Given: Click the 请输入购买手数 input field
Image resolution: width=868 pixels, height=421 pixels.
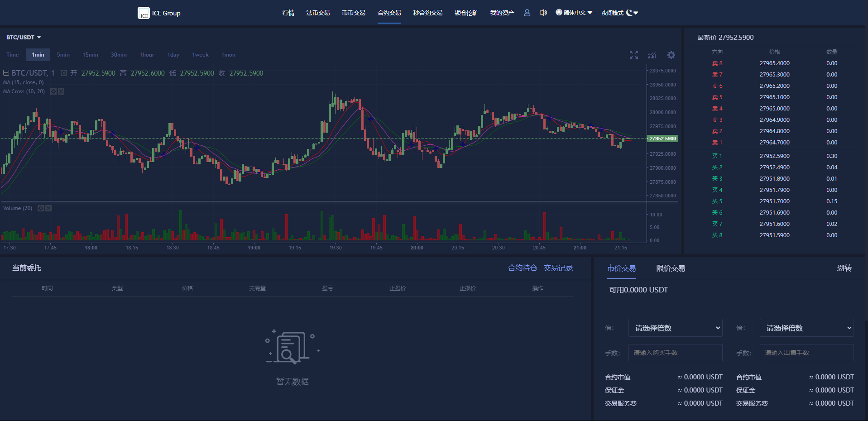Looking at the screenshot, I should tap(675, 353).
